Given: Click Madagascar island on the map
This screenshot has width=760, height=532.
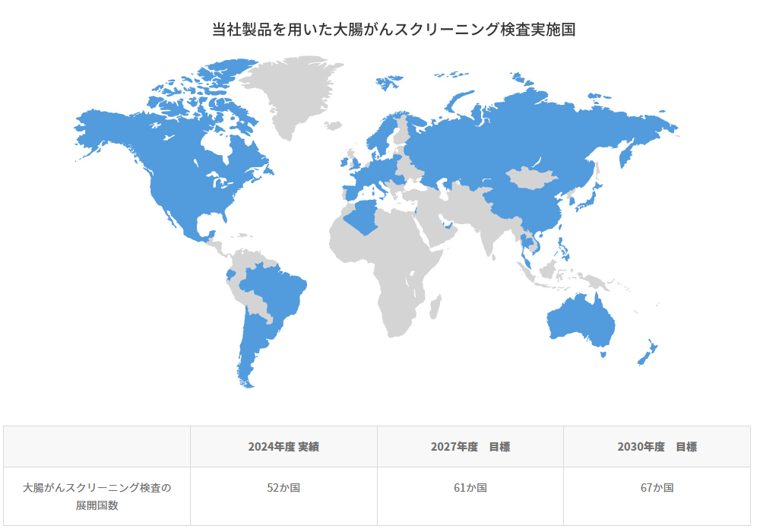Looking at the screenshot, I should click(435, 307).
